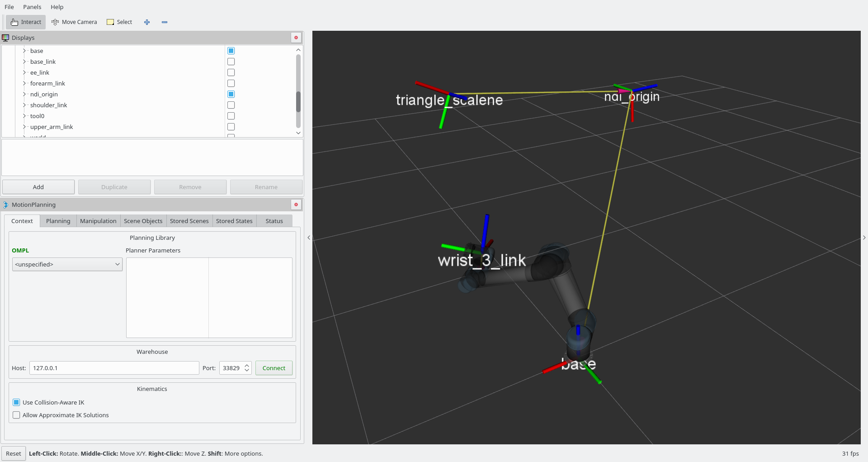Select the Interact tool
The width and height of the screenshot is (868, 462).
(x=26, y=22)
